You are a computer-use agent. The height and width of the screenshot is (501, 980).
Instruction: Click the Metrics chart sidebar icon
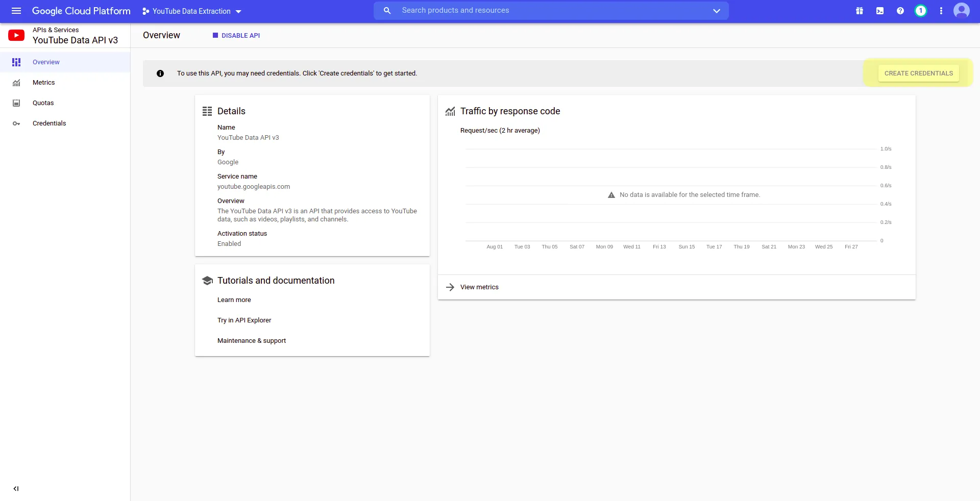pos(16,83)
